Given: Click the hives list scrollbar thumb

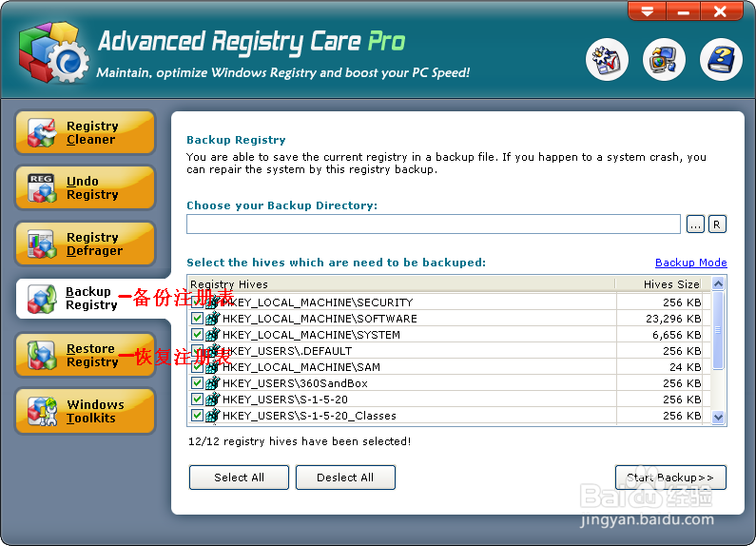Looking at the screenshot, I should pos(718,330).
